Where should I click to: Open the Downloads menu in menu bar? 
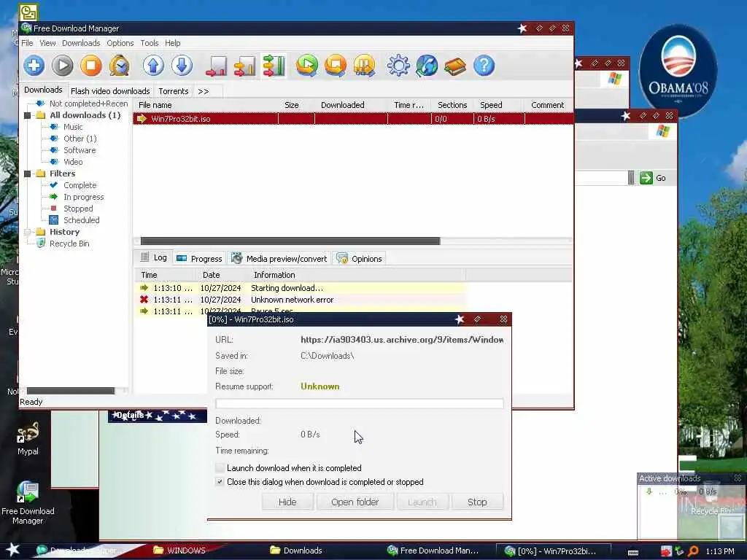[x=81, y=43]
